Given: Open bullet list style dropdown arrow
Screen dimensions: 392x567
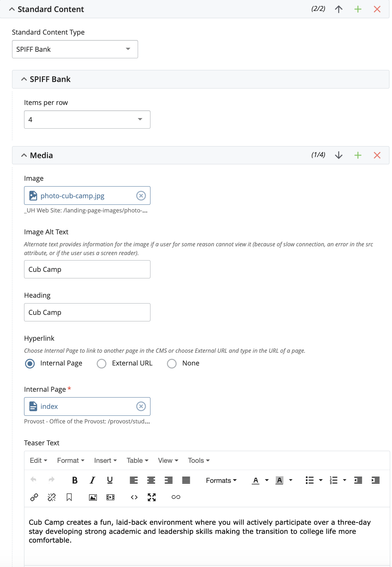Looking at the screenshot, I should click(321, 480).
